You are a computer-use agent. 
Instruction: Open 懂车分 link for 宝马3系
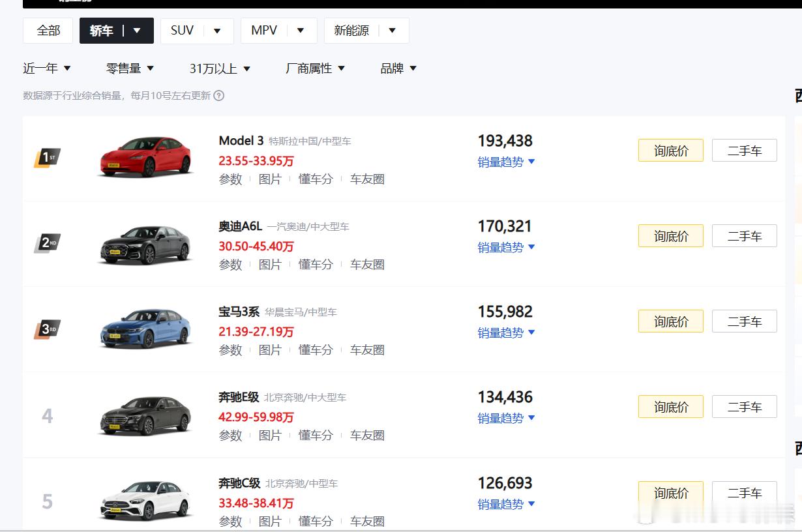pyautogui.click(x=316, y=349)
